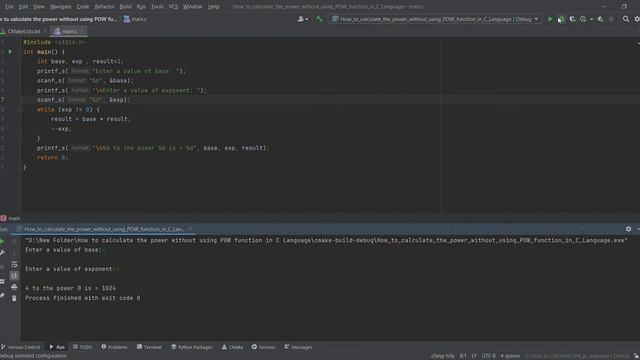Click the 'Process finished with exit code 0' line
The height and width of the screenshot is (360, 640).
82,298
